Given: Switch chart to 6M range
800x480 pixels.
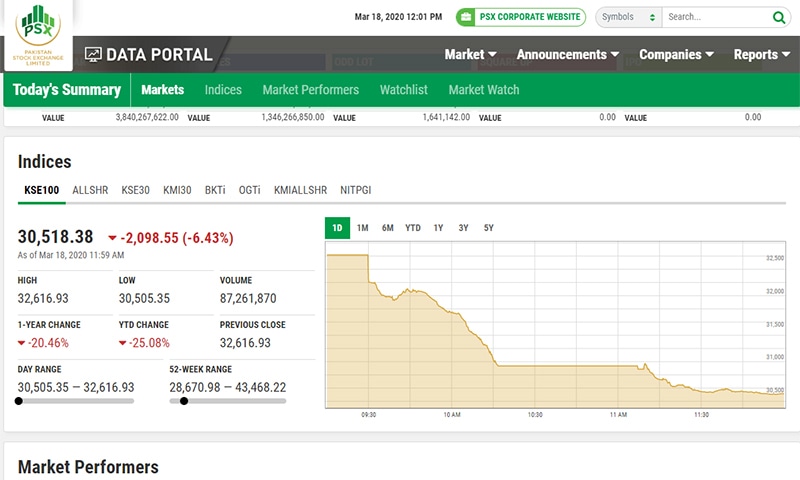Looking at the screenshot, I should (x=388, y=228).
